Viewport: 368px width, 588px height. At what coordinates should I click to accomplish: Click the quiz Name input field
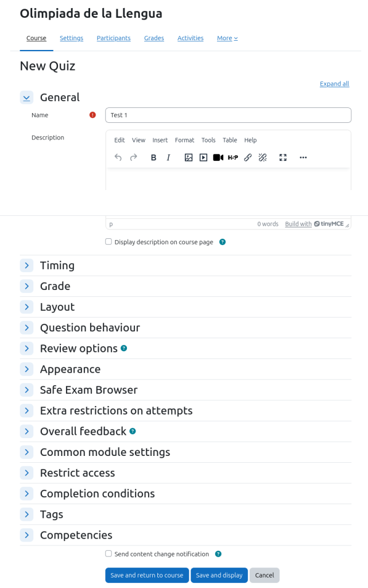228,115
